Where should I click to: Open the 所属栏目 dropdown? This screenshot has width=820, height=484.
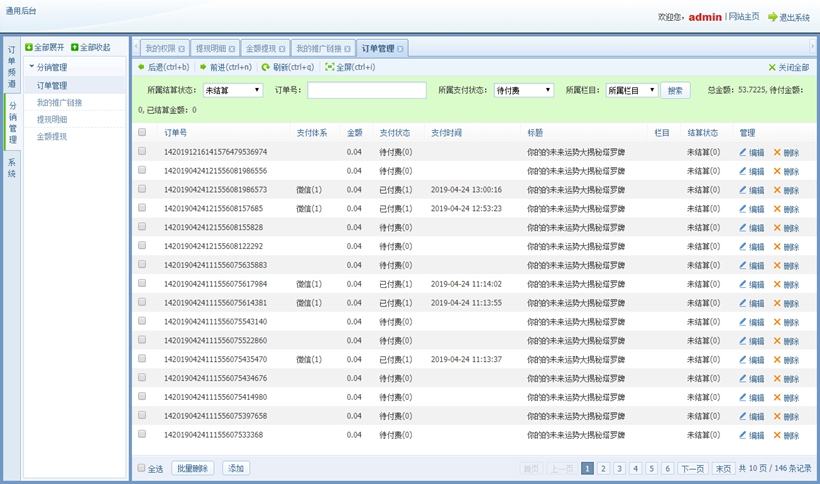tap(631, 90)
